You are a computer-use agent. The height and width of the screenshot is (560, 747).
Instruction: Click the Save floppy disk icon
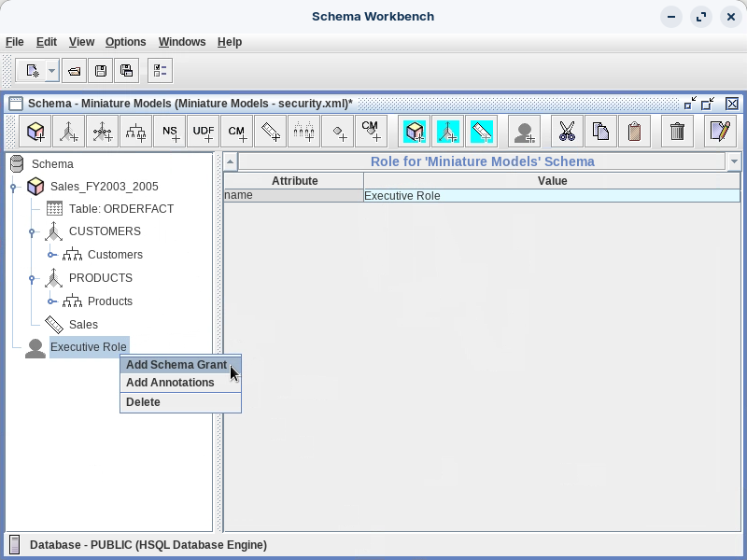(x=101, y=71)
